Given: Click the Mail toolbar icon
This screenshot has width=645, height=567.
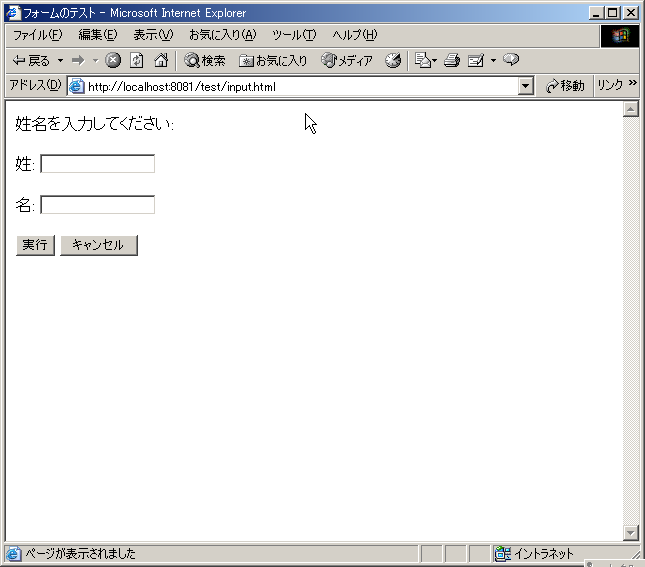Looking at the screenshot, I should tap(425, 60).
